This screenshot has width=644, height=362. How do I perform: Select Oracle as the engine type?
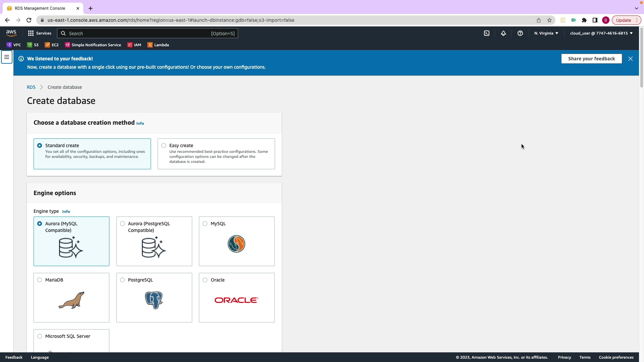[x=205, y=280]
